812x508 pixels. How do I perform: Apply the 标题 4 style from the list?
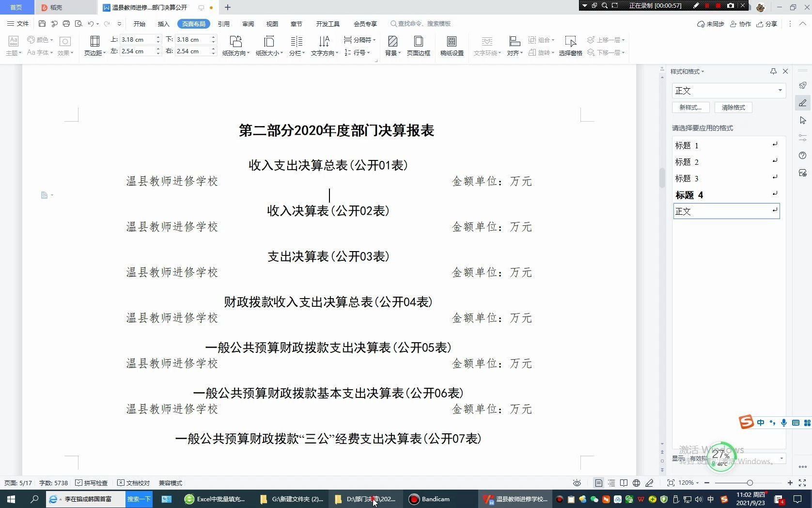[726, 195]
